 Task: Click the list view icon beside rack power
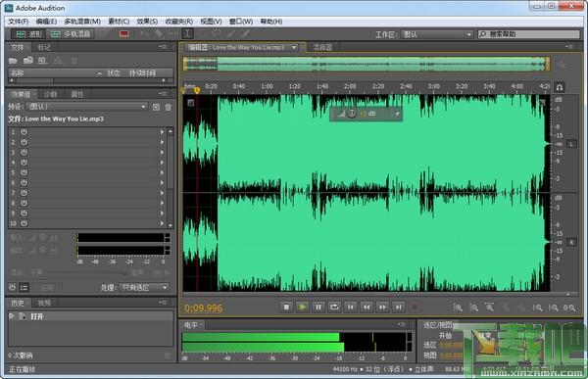coord(24,288)
